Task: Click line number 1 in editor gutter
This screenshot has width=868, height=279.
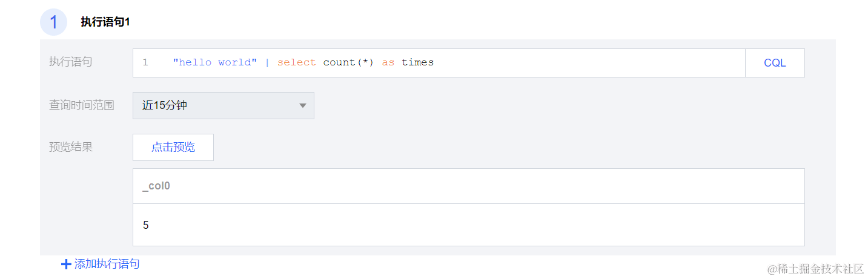Action: point(145,63)
